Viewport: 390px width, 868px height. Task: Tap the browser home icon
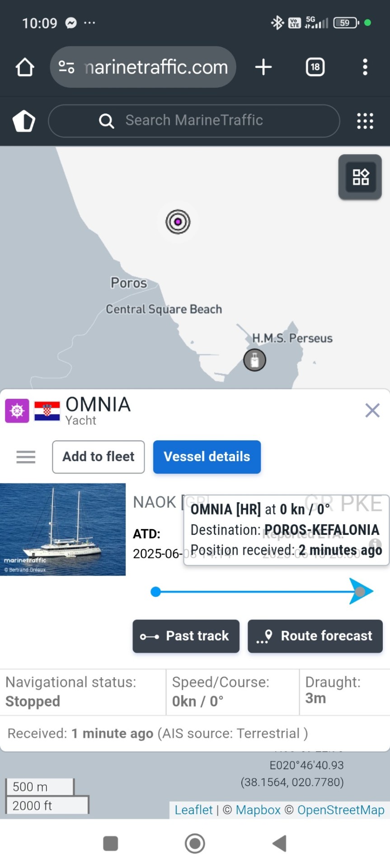pos(25,67)
